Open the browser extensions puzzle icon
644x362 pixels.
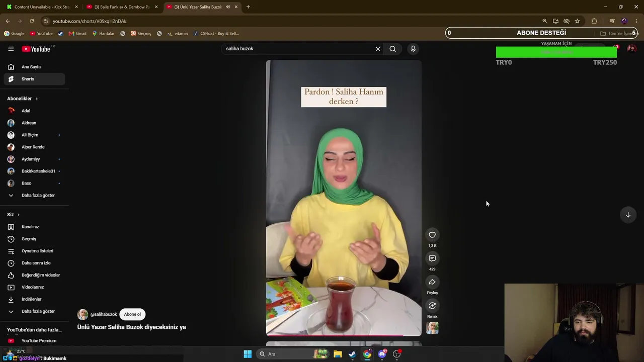[594, 21]
